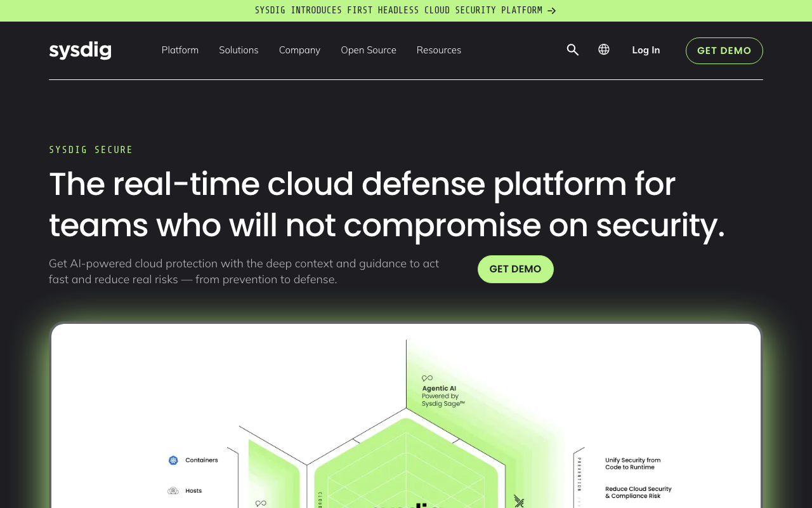
Task: Open the Platform menu
Action: coord(180,50)
